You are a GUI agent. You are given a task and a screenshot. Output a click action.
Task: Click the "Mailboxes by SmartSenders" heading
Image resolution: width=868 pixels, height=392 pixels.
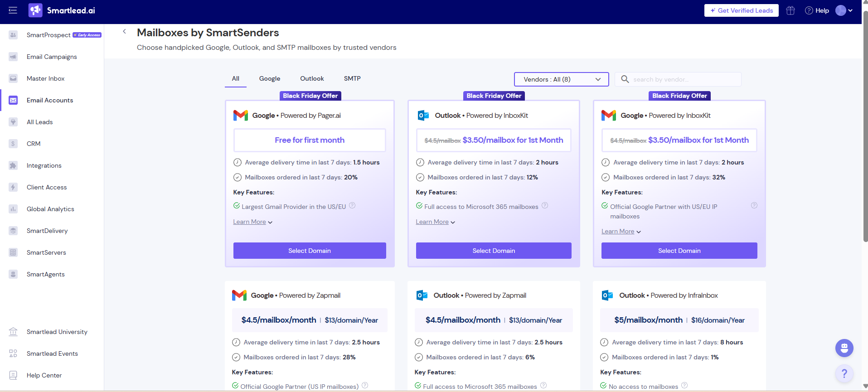208,33
